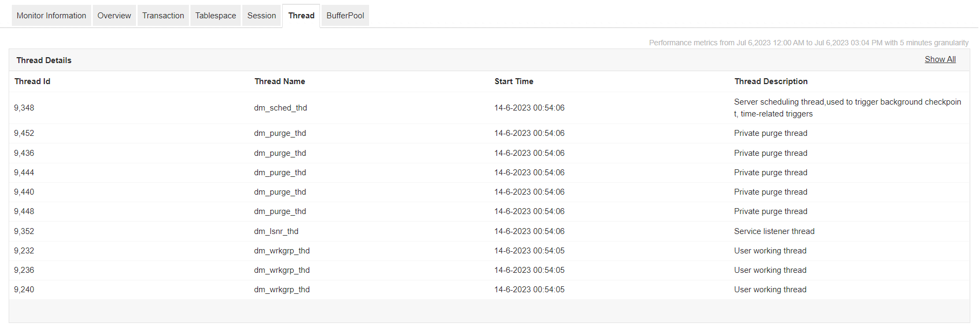
Task: Select thread id 9,232 row
Action: pyautogui.click(x=24, y=251)
